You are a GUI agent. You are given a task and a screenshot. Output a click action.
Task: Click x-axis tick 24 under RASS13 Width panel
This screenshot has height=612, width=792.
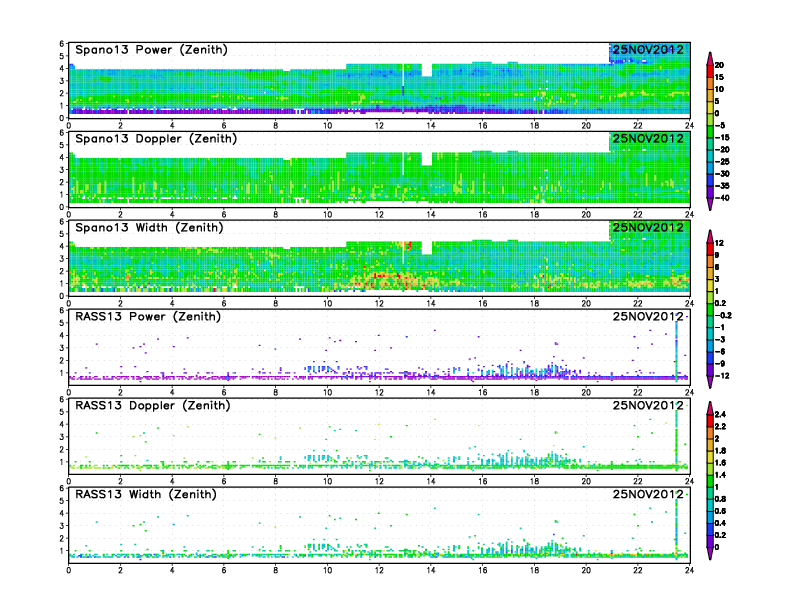(x=689, y=571)
